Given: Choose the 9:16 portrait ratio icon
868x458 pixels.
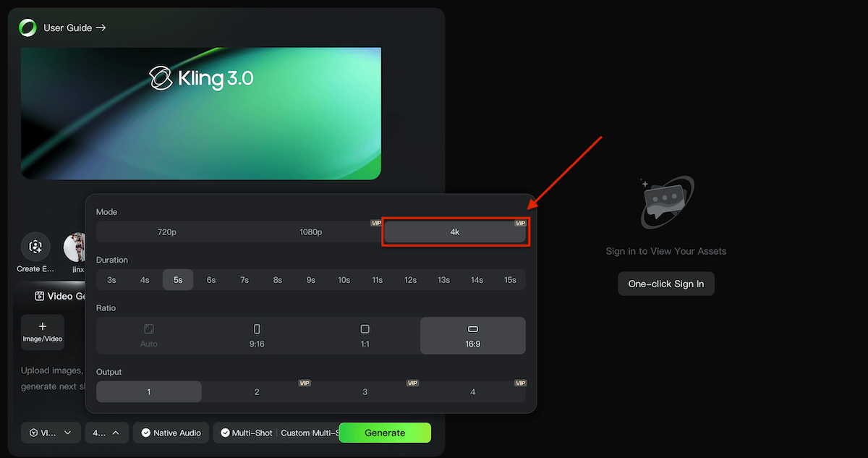Looking at the screenshot, I should (x=257, y=329).
